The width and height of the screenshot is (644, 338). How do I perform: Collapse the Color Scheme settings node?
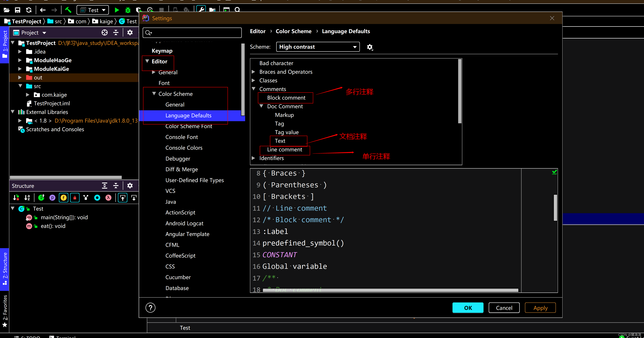pyautogui.click(x=154, y=94)
